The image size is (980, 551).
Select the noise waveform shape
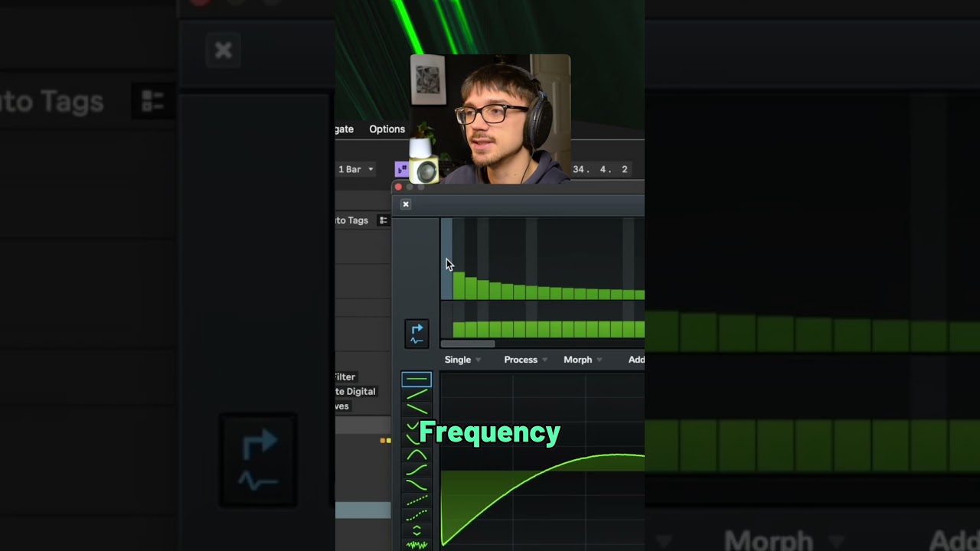point(416,545)
